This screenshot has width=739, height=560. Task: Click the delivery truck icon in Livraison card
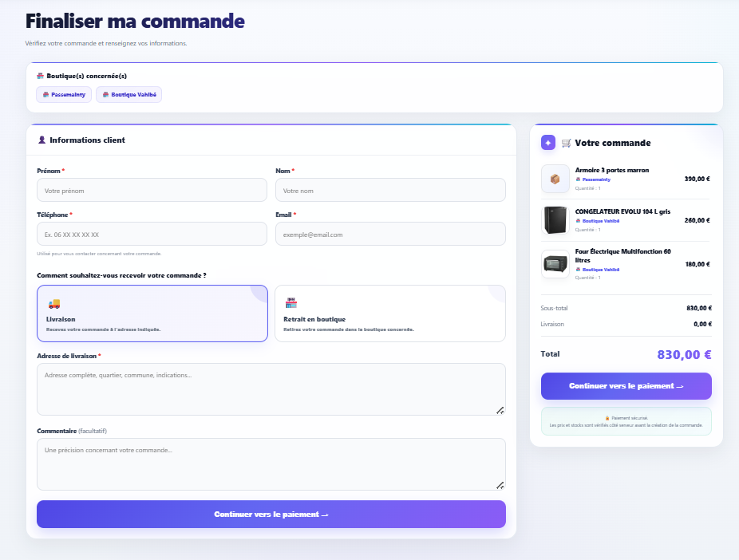pyautogui.click(x=54, y=304)
